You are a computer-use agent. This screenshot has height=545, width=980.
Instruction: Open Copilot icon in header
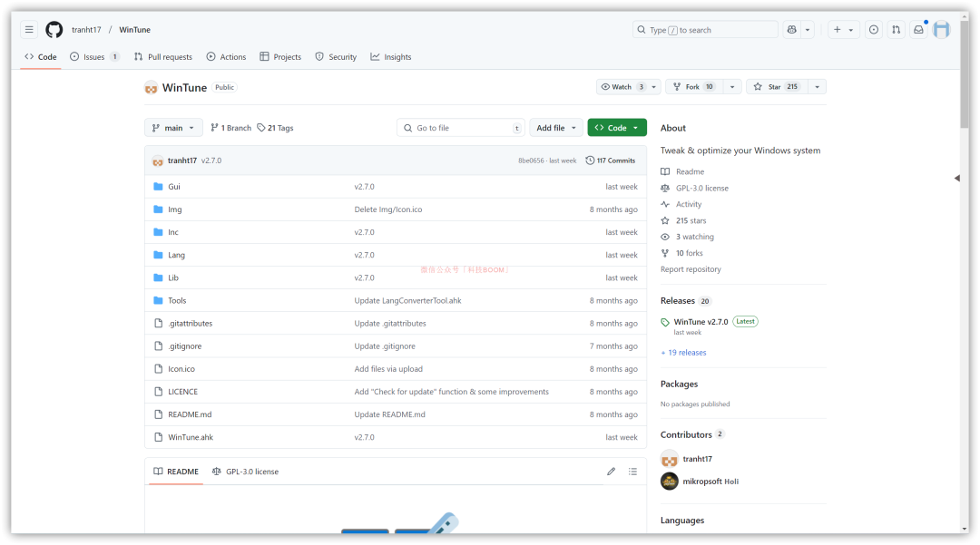(x=792, y=29)
